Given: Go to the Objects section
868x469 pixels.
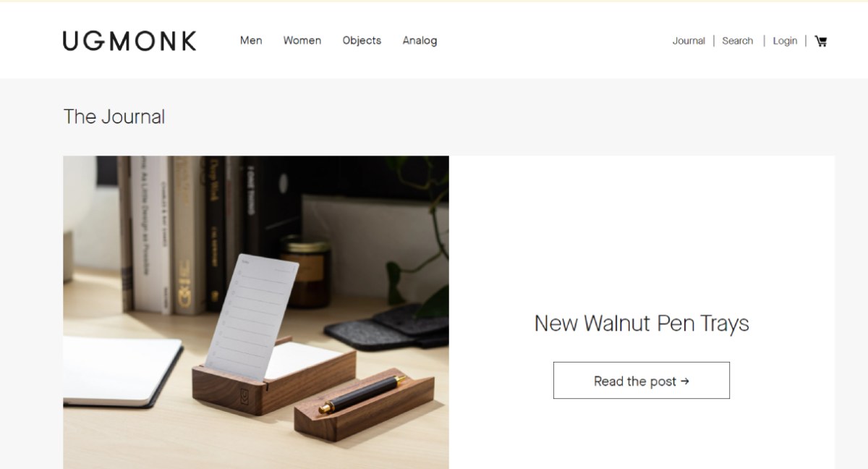Looking at the screenshot, I should (x=362, y=41).
